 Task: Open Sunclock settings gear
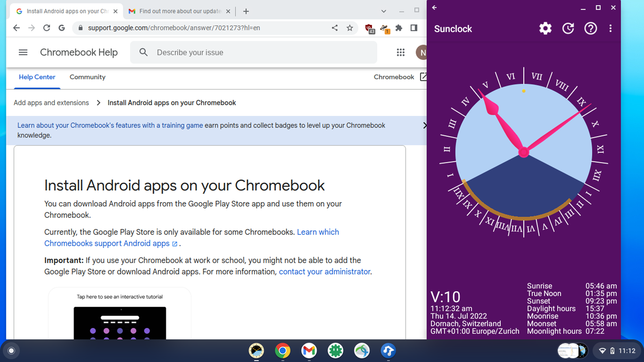point(545,28)
